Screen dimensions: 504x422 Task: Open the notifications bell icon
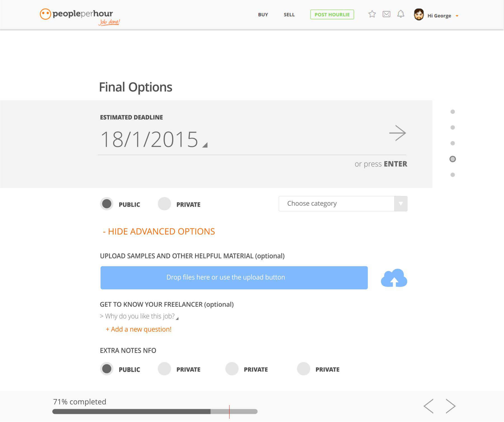[401, 14]
